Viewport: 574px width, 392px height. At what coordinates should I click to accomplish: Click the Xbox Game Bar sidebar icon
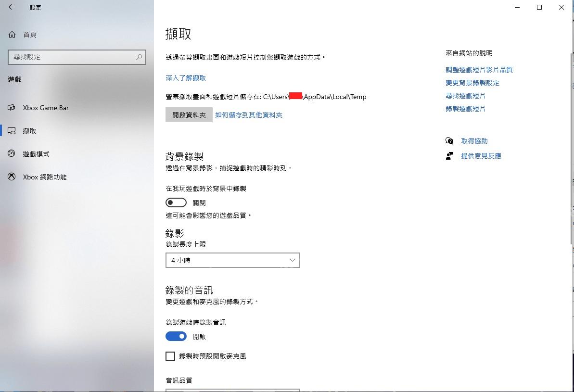[x=12, y=108]
